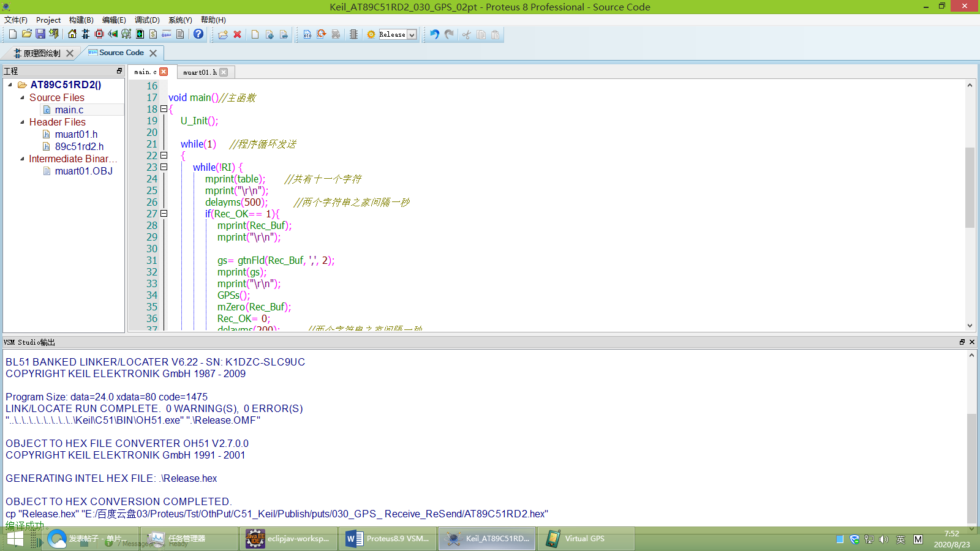Open the Project Notes toolbar icon
The width and height of the screenshot is (980, 551).
coord(180,34)
